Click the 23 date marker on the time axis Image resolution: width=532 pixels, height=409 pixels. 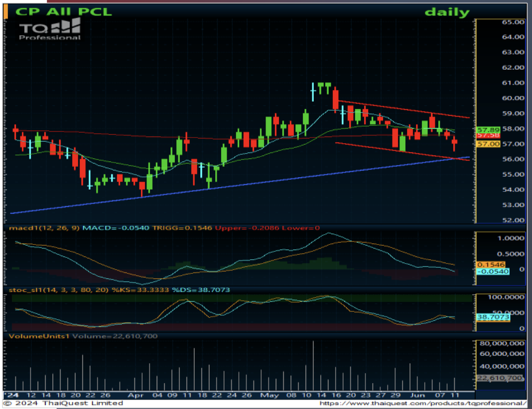[366, 395]
